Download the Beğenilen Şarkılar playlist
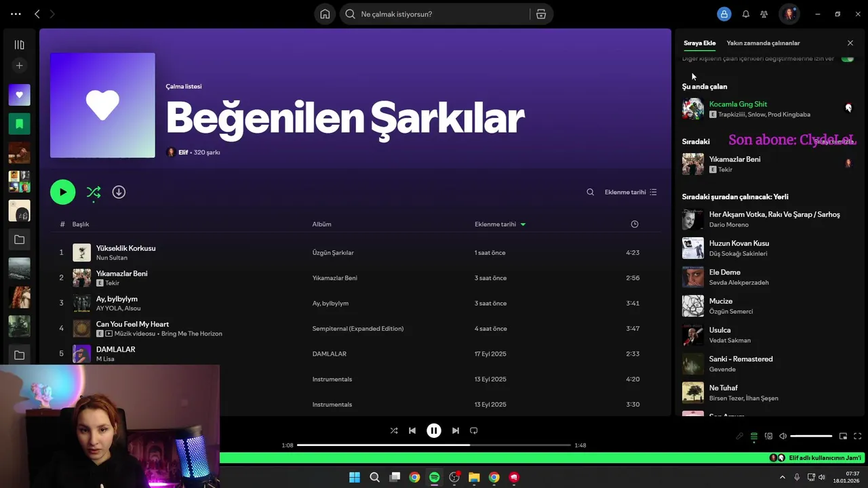This screenshot has height=488, width=868. click(x=119, y=192)
